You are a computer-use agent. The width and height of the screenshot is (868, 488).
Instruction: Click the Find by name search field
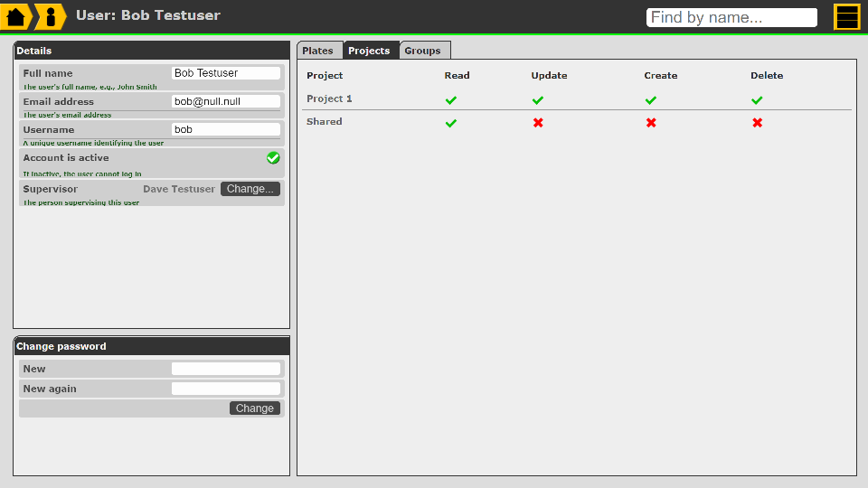pyautogui.click(x=731, y=17)
